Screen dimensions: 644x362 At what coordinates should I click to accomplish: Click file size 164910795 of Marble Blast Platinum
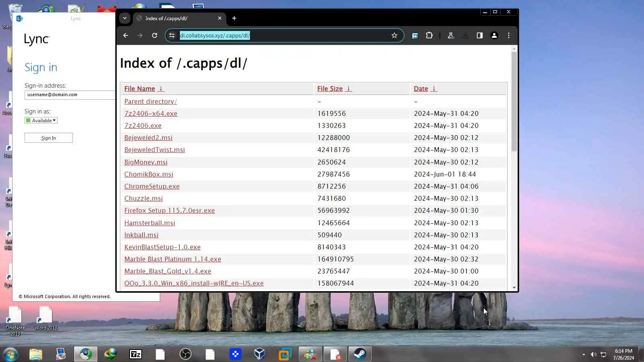point(336,259)
